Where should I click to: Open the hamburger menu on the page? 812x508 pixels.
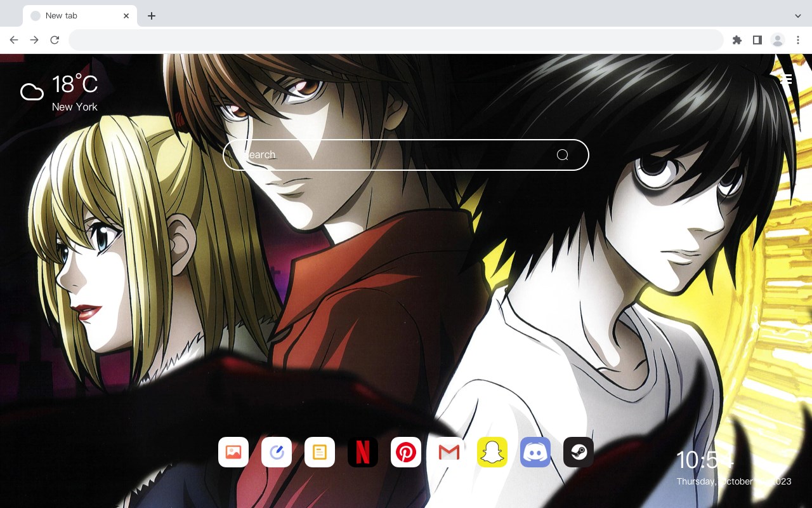tap(786, 79)
